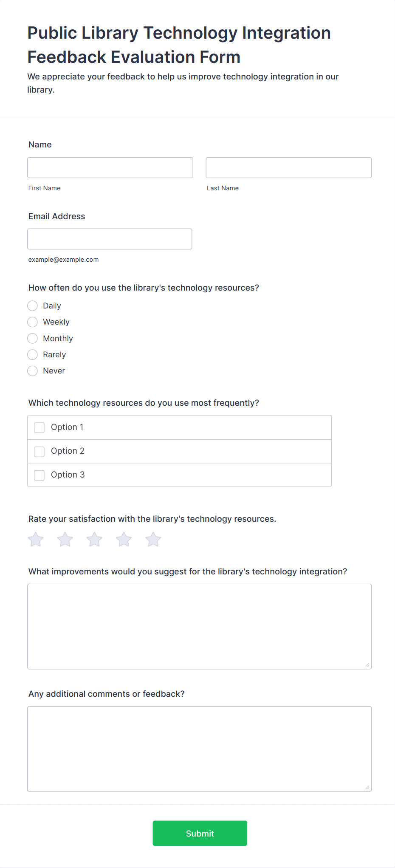Select the second star rating
The width and height of the screenshot is (395, 868).
tap(65, 540)
